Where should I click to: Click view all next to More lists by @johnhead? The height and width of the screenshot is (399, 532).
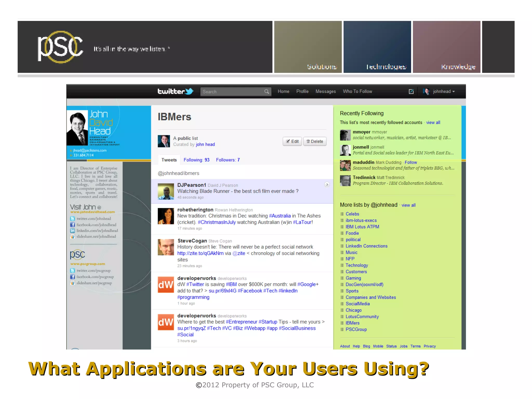click(408, 205)
